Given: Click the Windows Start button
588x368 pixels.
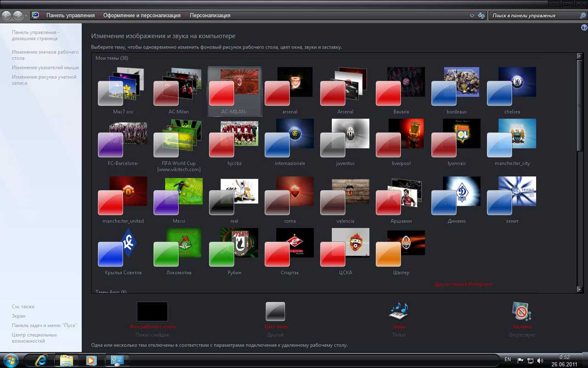Looking at the screenshot, I should pyautogui.click(x=10, y=360).
